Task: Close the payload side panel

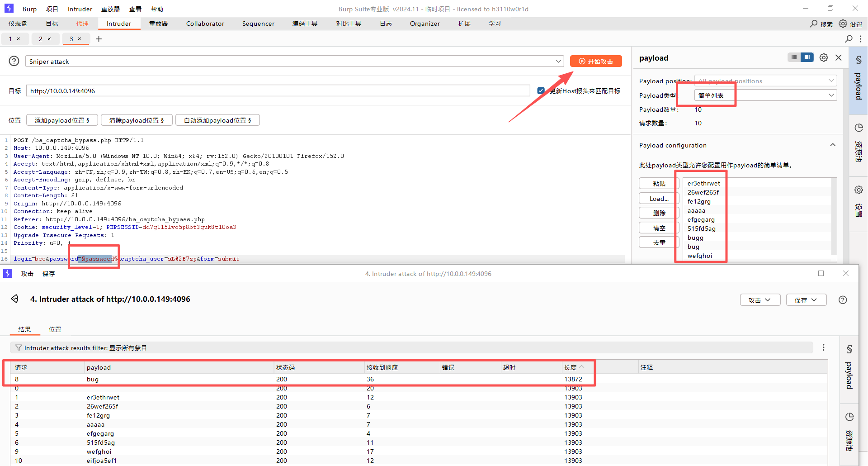Action: tap(839, 57)
